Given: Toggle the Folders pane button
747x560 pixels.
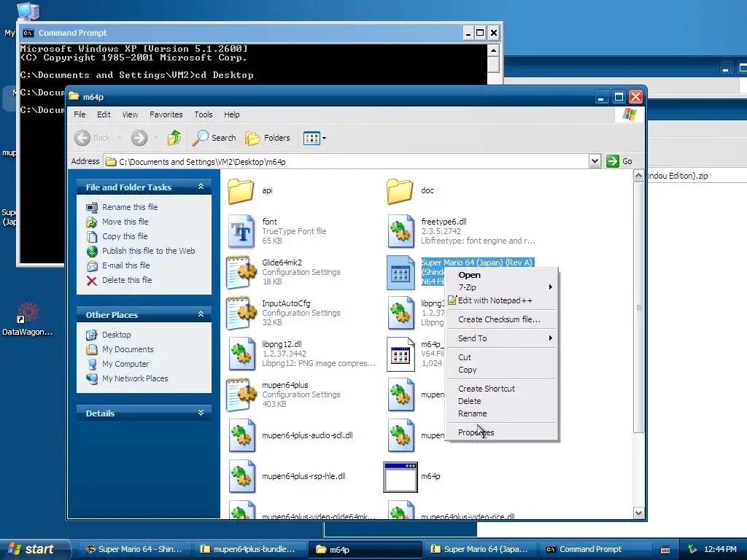Looking at the screenshot, I should tap(267, 138).
